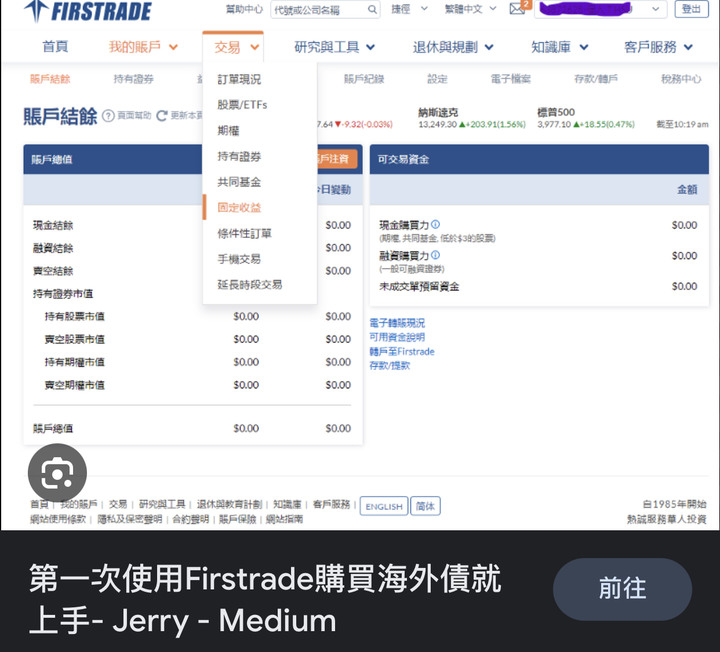Click footer link 退休與教育計劃
The height and width of the screenshot is (652, 720).
pyautogui.click(x=230, y=504)
